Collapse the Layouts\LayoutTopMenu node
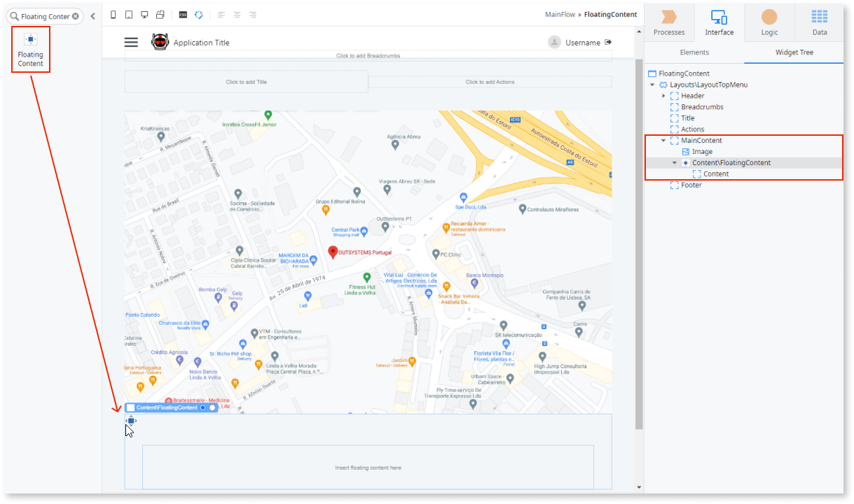Viewport: 854px width, 504px height. (653, 84)
